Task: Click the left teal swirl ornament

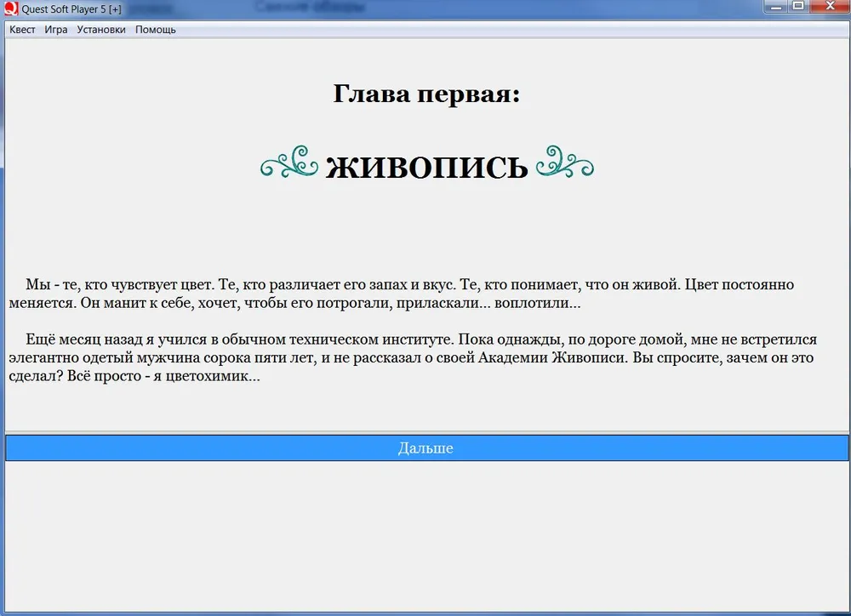Action: [x=288, y=163]
